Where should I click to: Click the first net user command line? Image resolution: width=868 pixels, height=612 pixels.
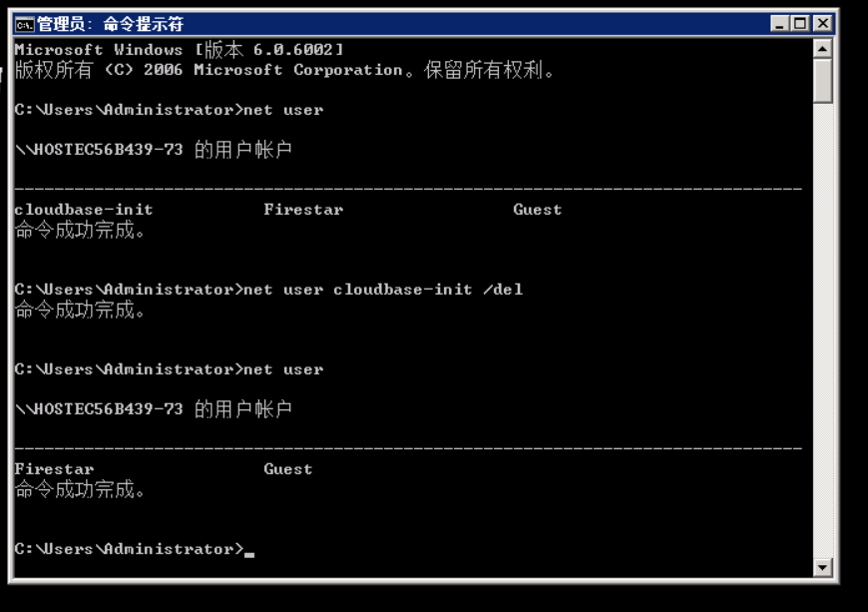169,110
